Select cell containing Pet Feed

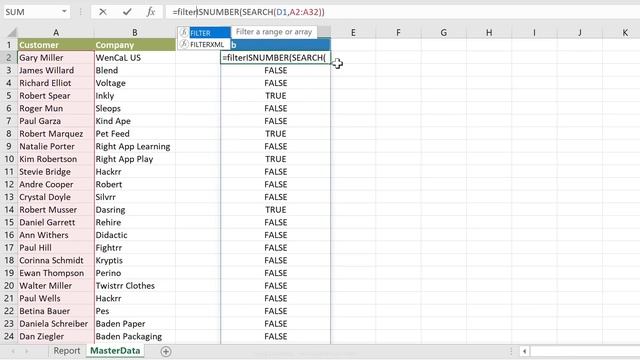135,133
